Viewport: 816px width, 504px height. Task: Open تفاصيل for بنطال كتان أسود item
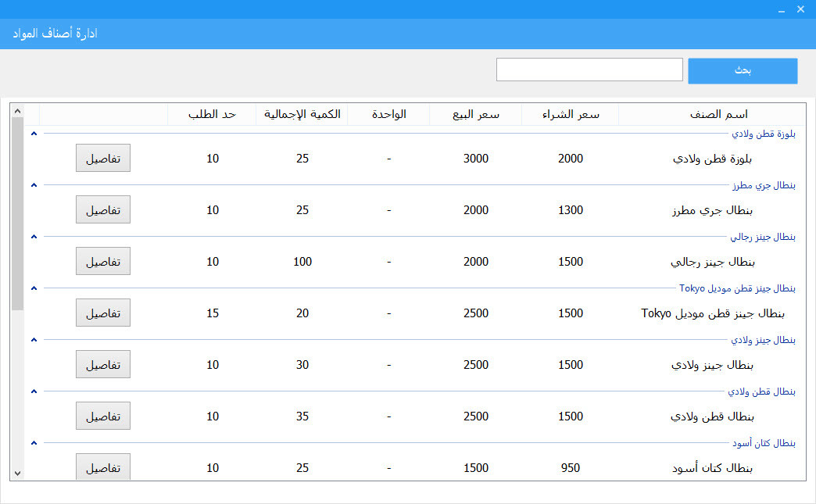click(x=102, y=466)
